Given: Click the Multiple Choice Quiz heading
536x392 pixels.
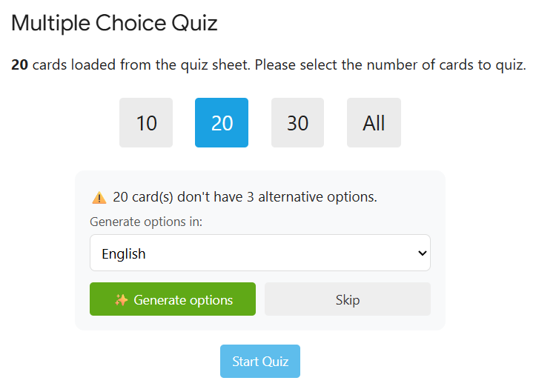Looking at the screenshot, I should coord(114,23).
